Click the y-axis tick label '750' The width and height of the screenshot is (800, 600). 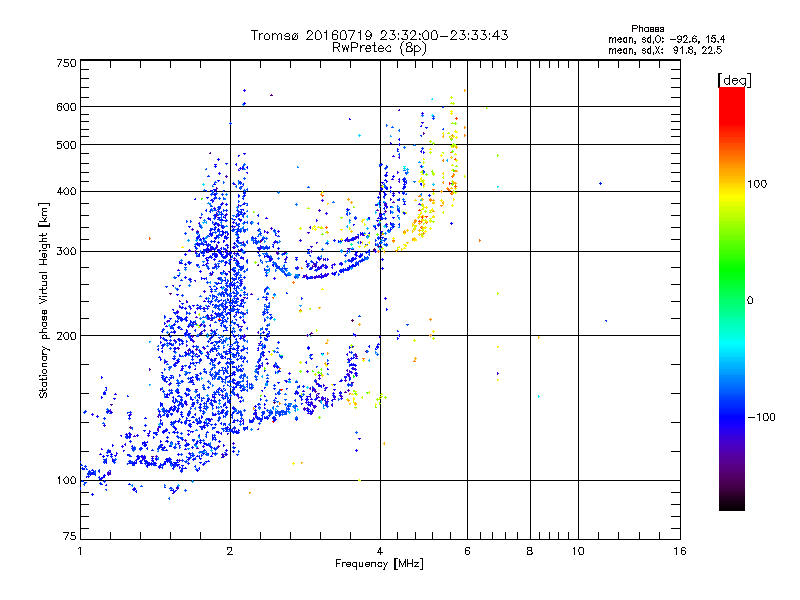pyautogui.click(x=67, y=63)
